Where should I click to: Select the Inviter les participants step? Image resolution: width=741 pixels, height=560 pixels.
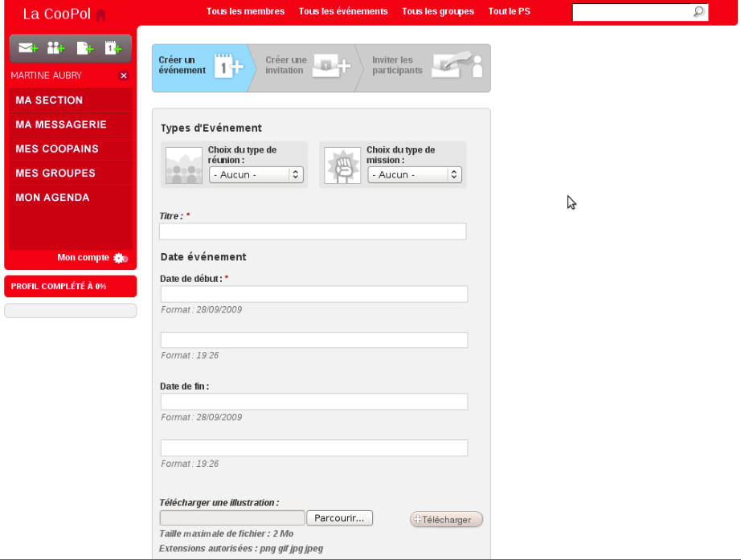424,68
